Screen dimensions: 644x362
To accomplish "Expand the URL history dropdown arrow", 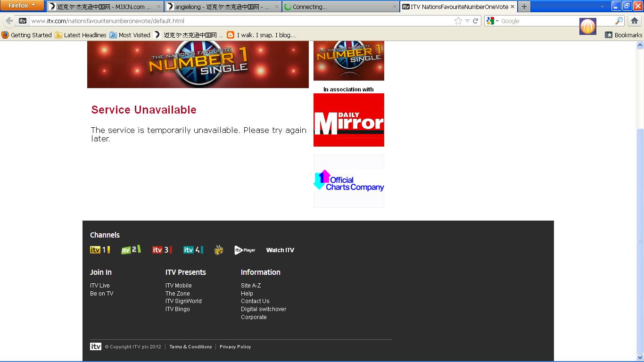I will 467,21.
